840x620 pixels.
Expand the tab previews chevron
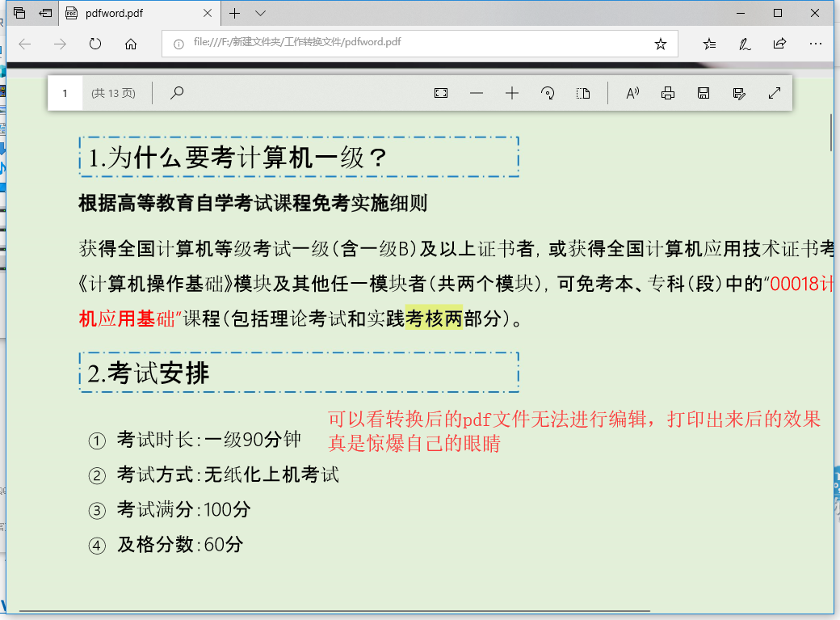(x=260, y=14)
